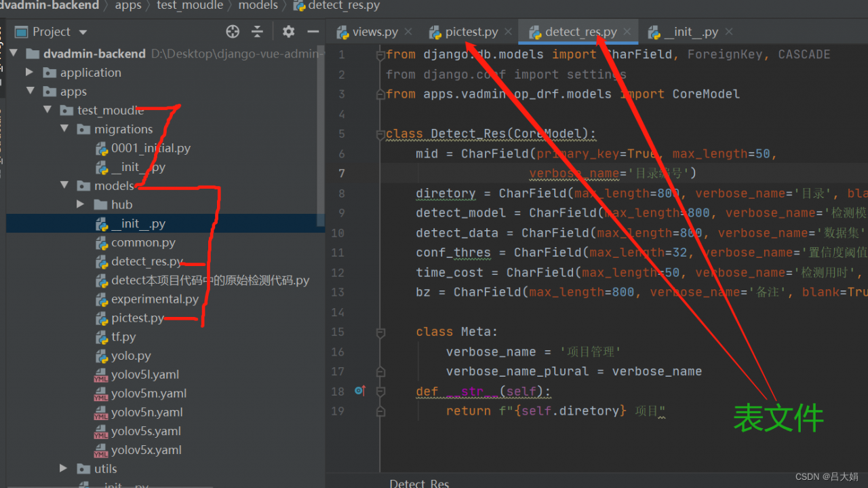
Task: Toggle code fold for class Meta
Action: tap(380, 332)
